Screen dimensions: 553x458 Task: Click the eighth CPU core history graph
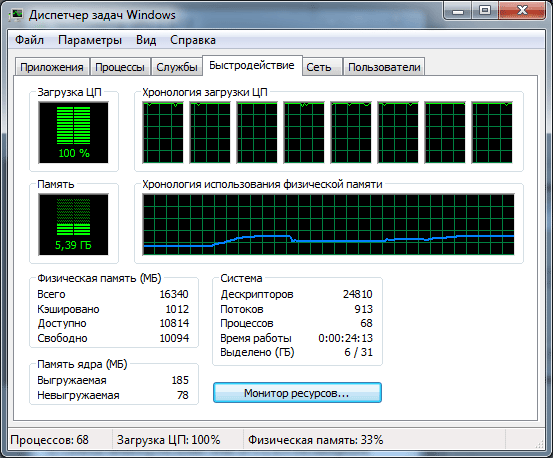(492, 133)
